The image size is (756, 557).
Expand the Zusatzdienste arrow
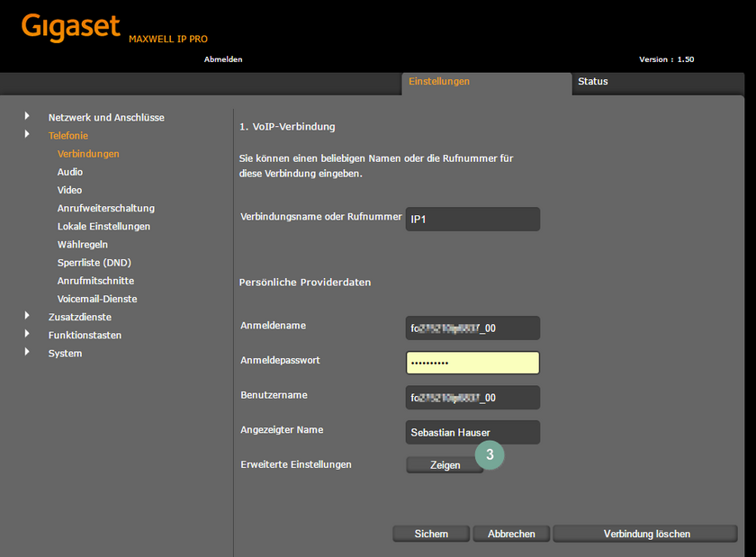pyautogui.click(x=27, y=317)
